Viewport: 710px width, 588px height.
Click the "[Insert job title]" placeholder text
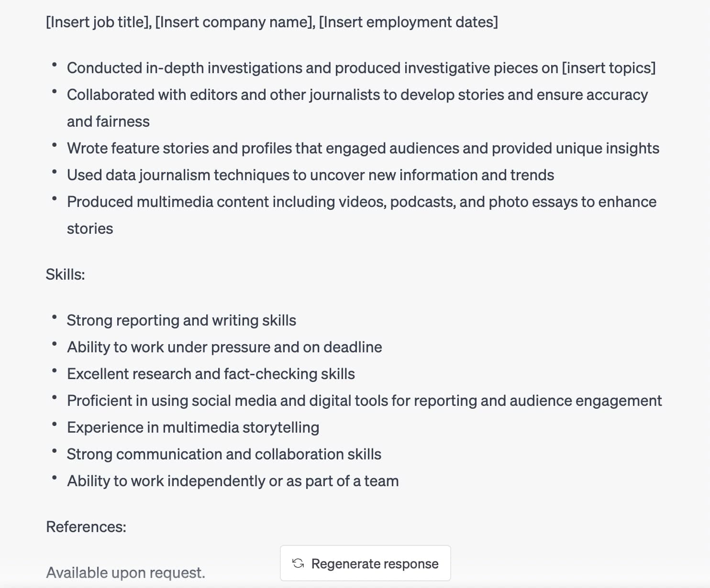click(98, 22)
